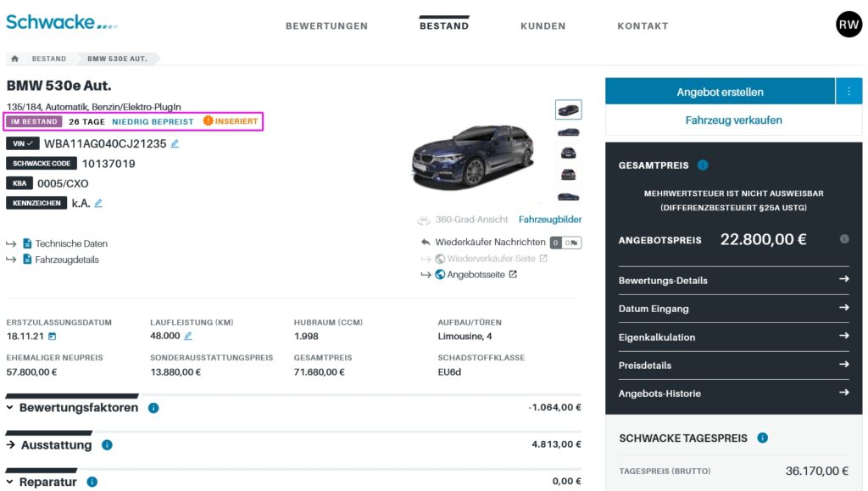Open the three-dot menu beside Angebot erstellen
This screenshot has width=868, height=491.
pyautogui.click(x=849, y=92)
